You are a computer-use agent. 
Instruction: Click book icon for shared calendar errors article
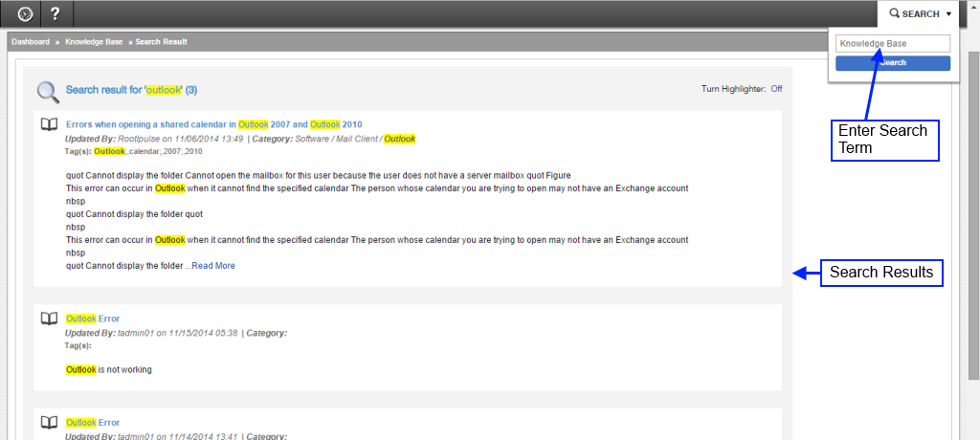pos(50,125)
